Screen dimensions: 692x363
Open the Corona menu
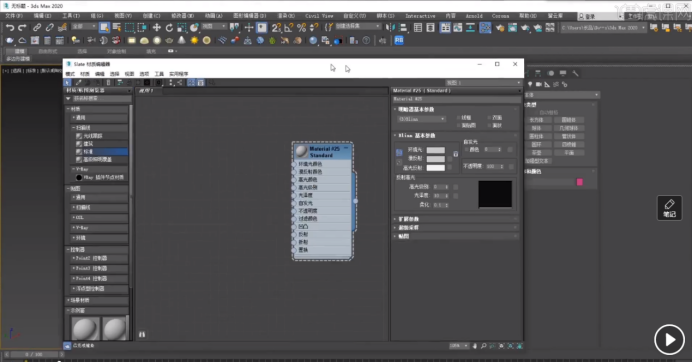tap(500, 16)
